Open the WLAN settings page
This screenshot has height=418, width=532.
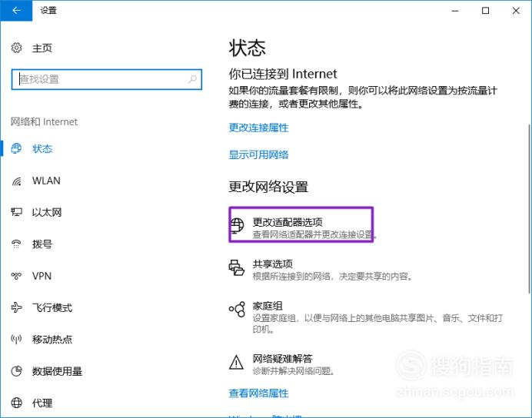tap(46, 181)
